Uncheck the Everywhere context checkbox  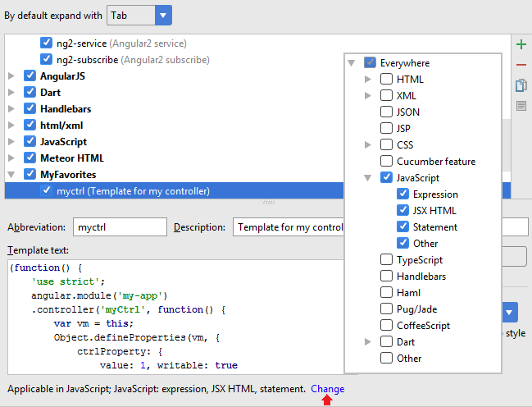coord(371,63)
